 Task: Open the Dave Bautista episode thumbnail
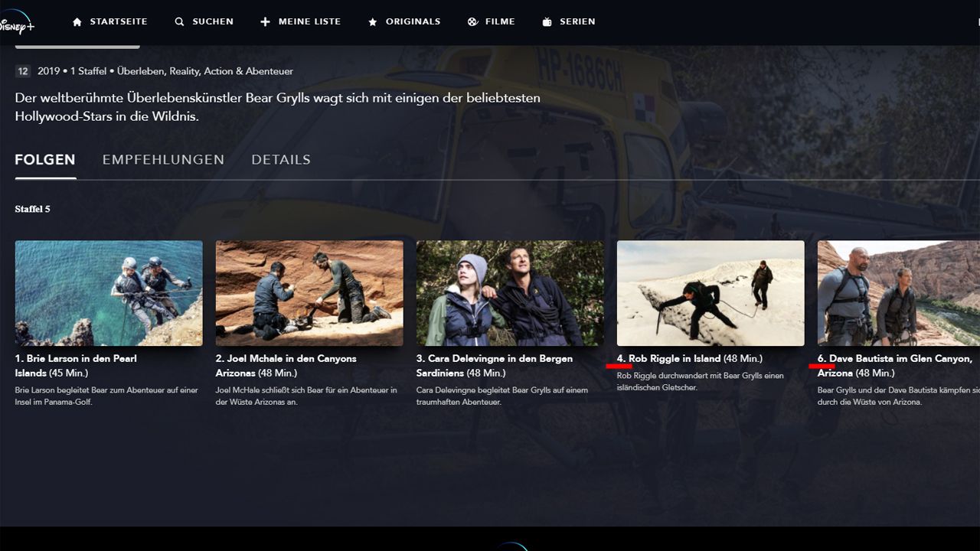pyautogui.click(x=899, y=293)
